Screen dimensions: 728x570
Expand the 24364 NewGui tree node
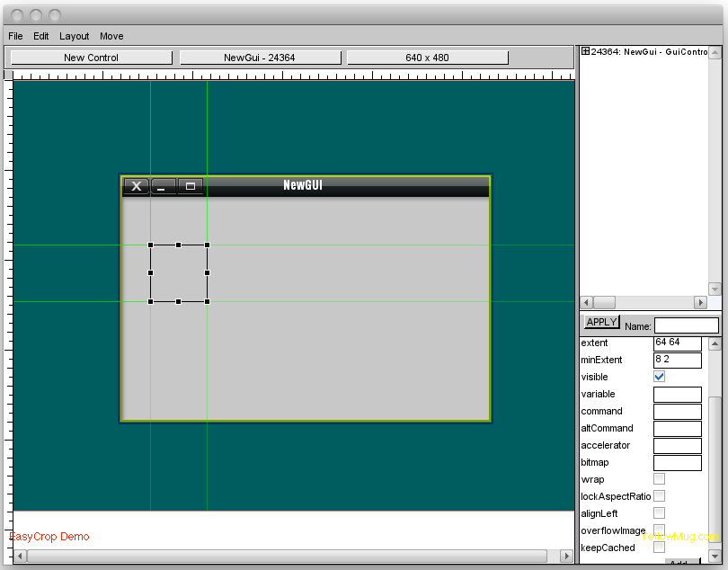[586, 51]
